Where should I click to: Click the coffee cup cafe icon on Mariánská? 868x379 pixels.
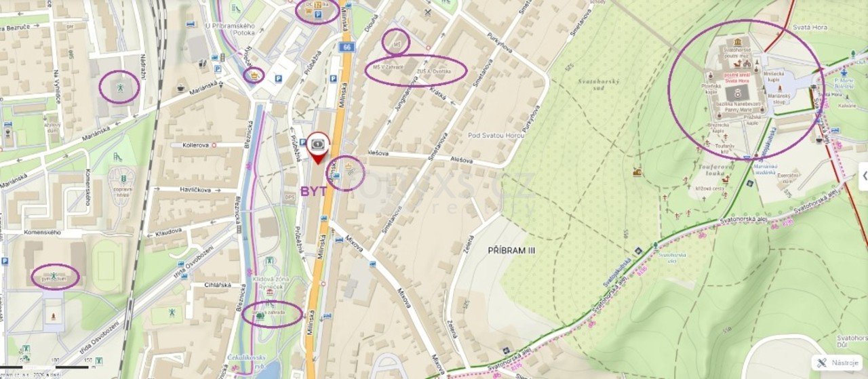(180, 88)
